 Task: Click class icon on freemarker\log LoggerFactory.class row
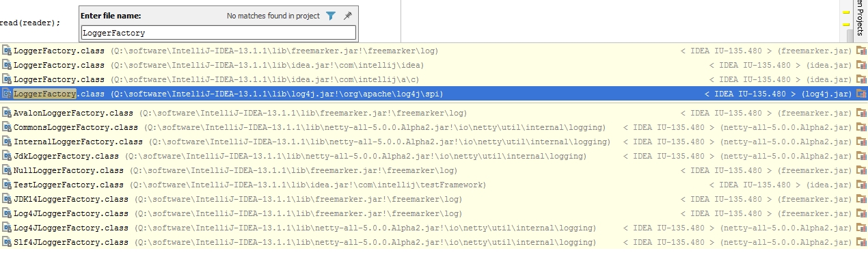point(7,51)
